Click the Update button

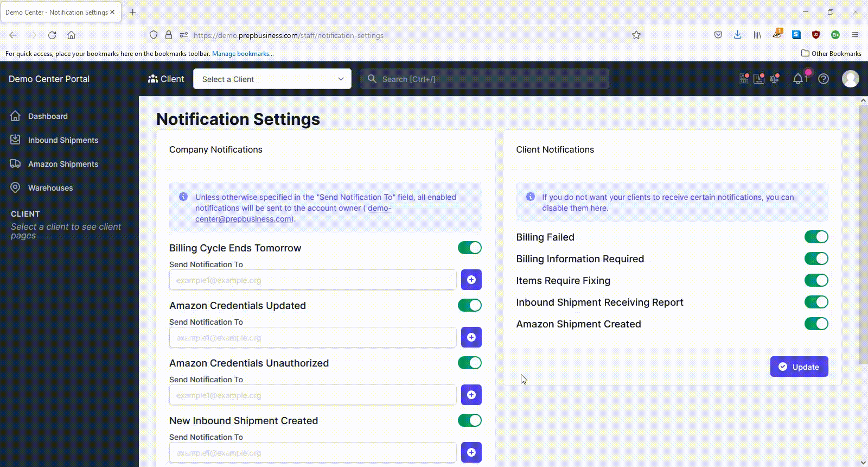coord(799,367)
